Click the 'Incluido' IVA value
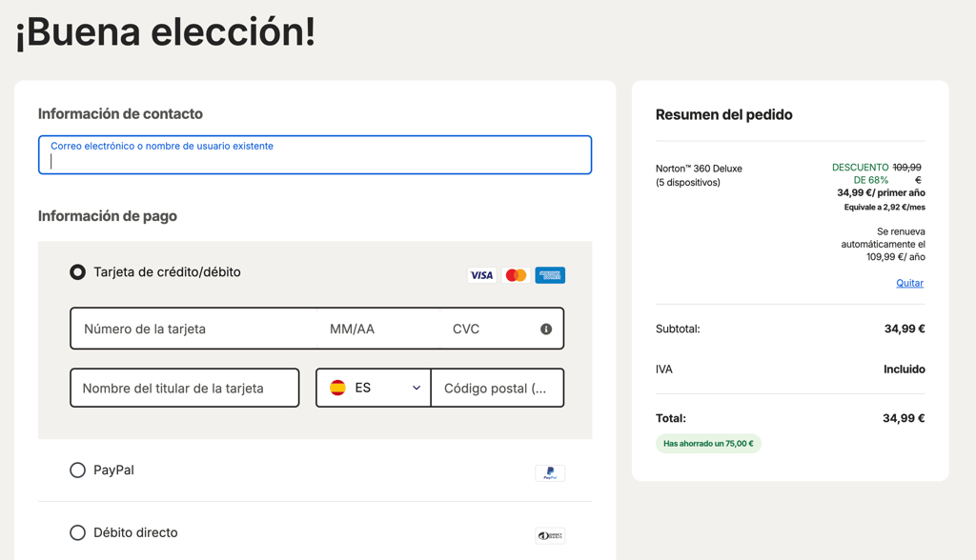Image resolution: width=976 pixels, height=560 pixels. click(x=904, y=369)
